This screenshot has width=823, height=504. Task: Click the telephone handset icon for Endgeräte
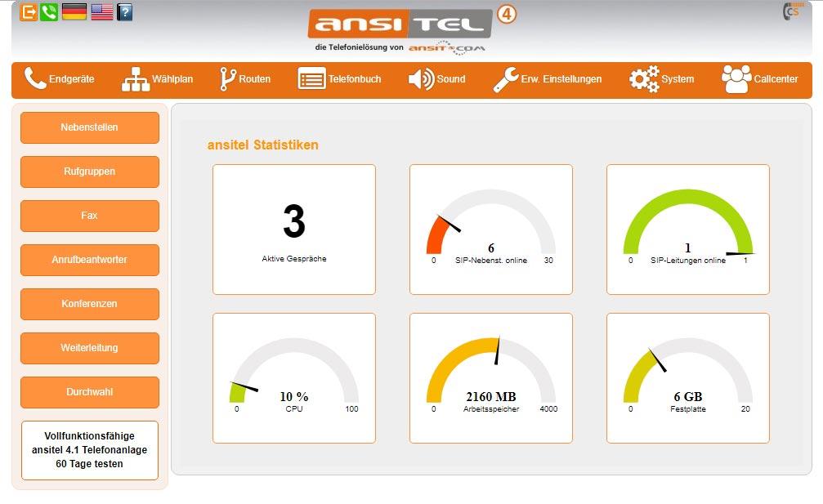[x=35, y=78]
